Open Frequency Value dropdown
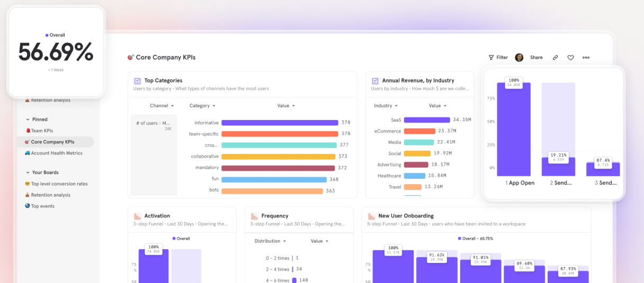 (x=319, y=241)
